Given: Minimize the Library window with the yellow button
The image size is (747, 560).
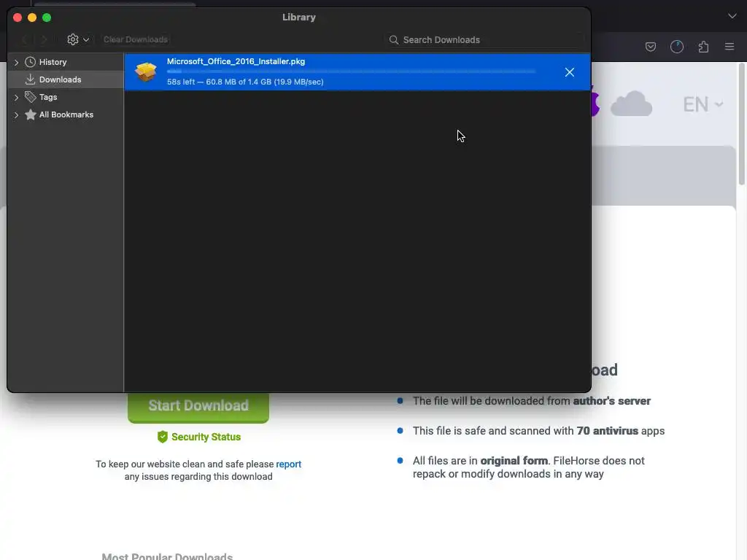Looking at the screenshot, I should (x=32, y=17).
